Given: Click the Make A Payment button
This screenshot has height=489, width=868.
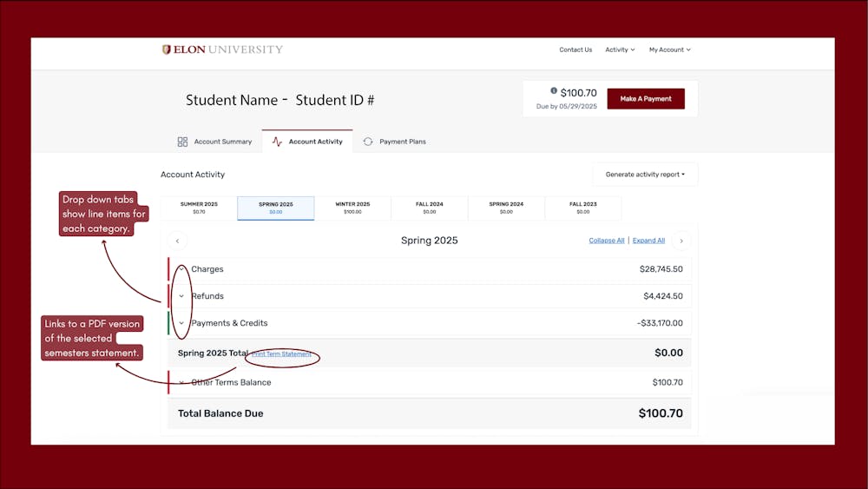Looking at the screenshot, I should [645, 99].
